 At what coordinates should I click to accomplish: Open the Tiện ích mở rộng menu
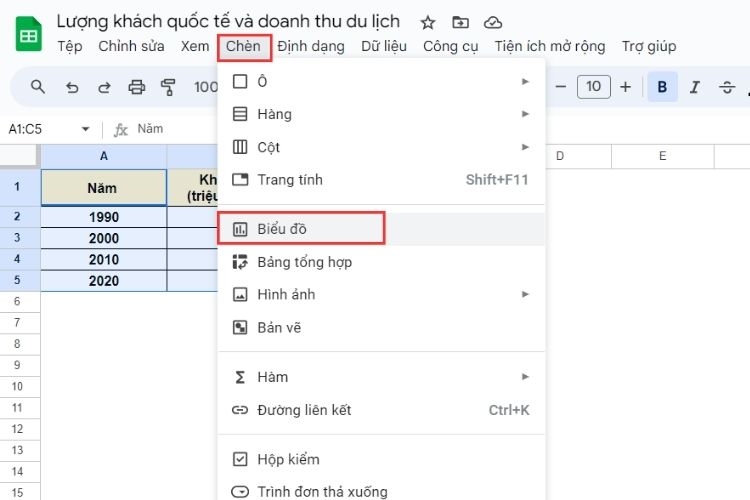(x=550, y=46)
